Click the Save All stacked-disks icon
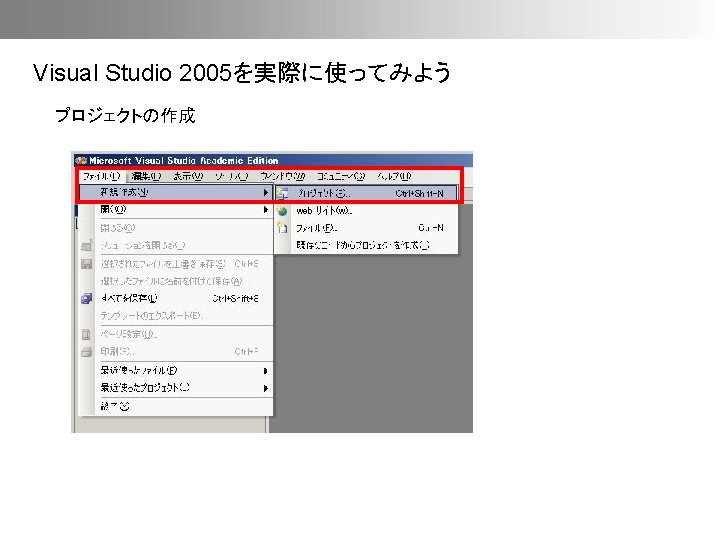Screen dimensions: 720x540 coord(86,298)
